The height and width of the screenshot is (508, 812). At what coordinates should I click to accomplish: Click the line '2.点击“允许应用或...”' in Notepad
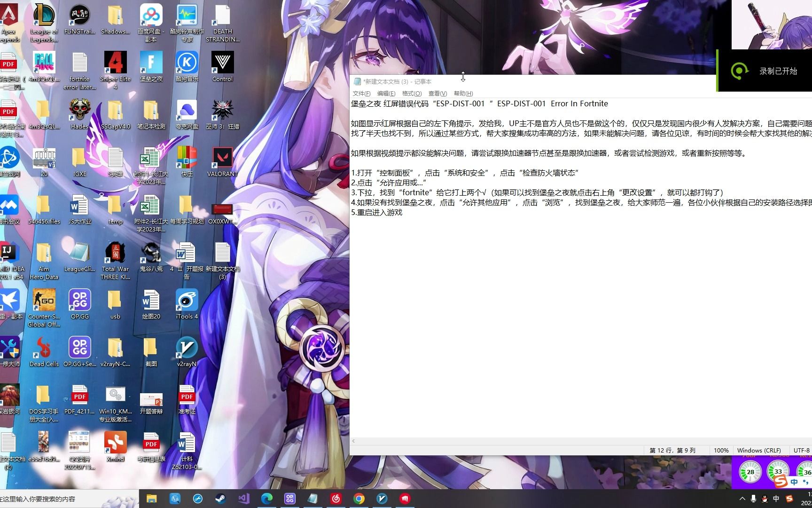(x=389, y=183)
